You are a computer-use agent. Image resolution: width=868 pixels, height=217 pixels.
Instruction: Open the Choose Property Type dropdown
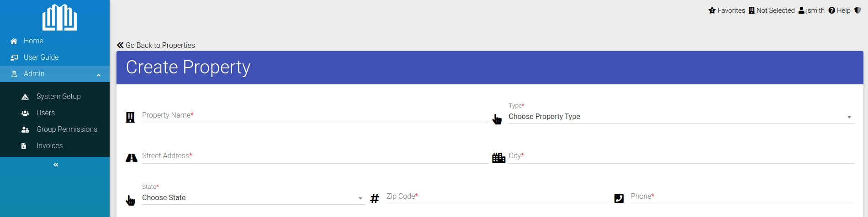click(681, 117)
